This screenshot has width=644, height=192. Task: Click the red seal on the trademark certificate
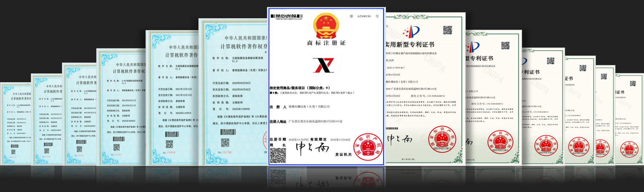(x=368, y=148)
